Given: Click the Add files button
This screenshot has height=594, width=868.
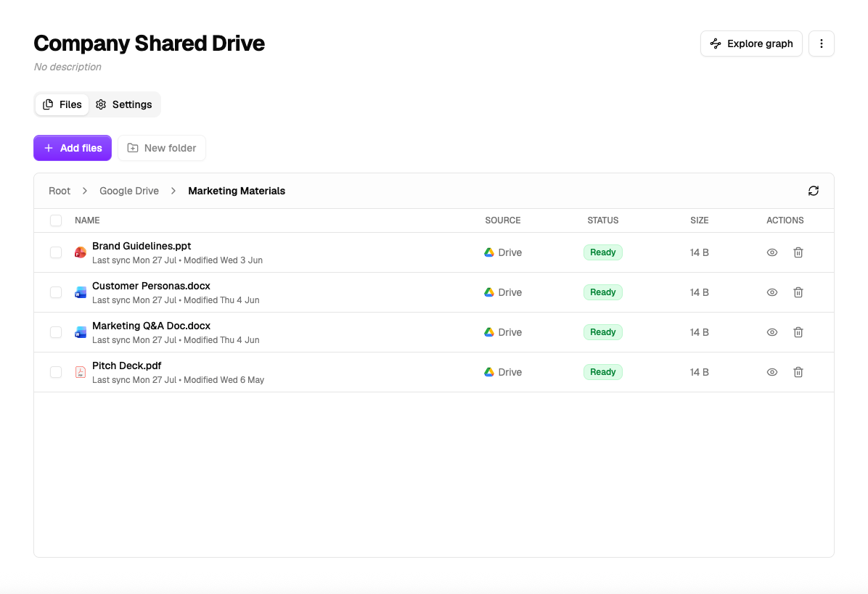Looking at the screenshot, I should (x=73, y=148).
